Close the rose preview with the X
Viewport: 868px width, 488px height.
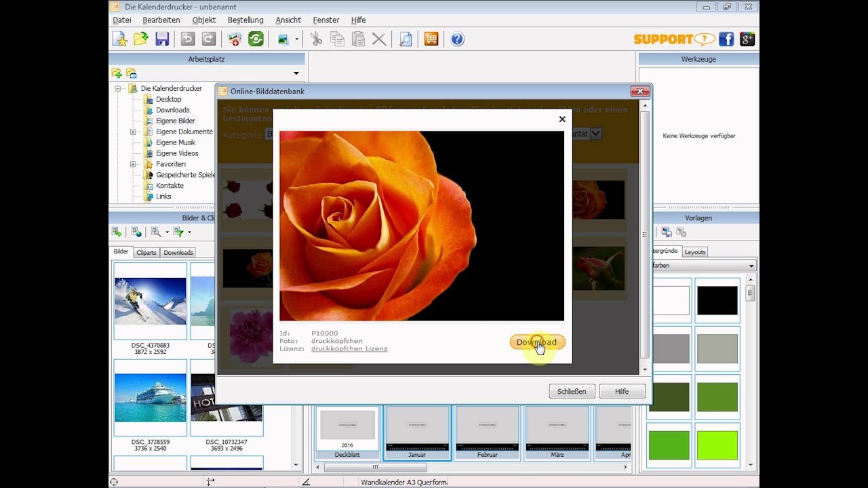[x=562, y=119]
